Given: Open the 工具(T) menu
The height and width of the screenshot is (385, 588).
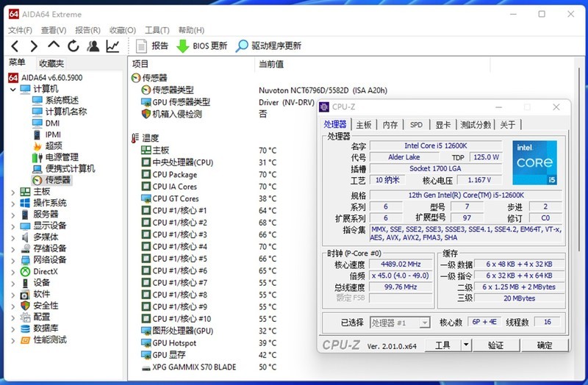Looking at the screenshot, I should point(157,30).
